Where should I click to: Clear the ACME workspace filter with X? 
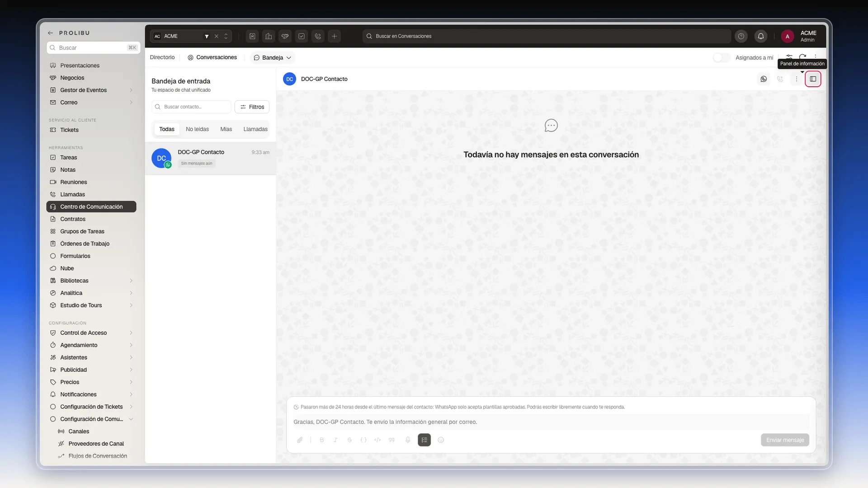216,36
